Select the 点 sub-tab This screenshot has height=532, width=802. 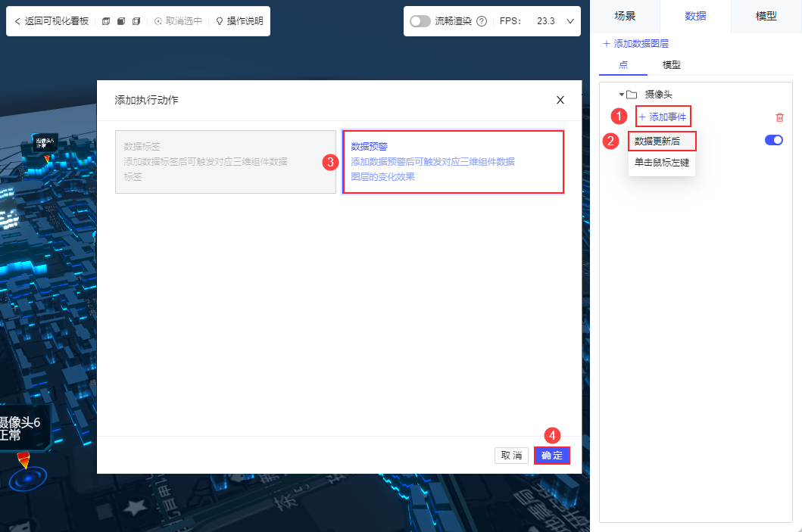tap(623, 65)
